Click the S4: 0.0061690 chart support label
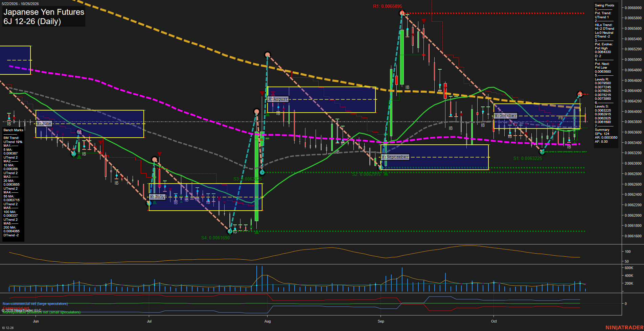This screenshot has height=331, width=644. pyautogui.click(x=215, y=238)
